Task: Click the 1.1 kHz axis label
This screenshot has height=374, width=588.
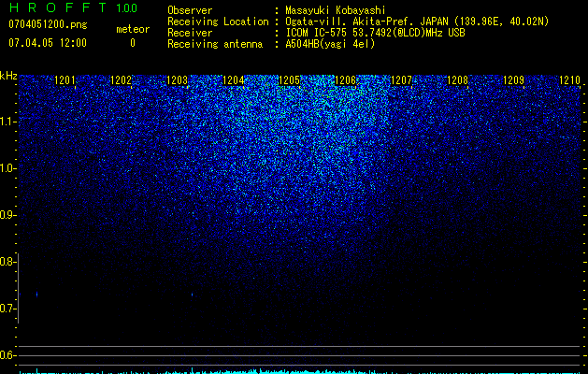Action: (x=7, y=122)
